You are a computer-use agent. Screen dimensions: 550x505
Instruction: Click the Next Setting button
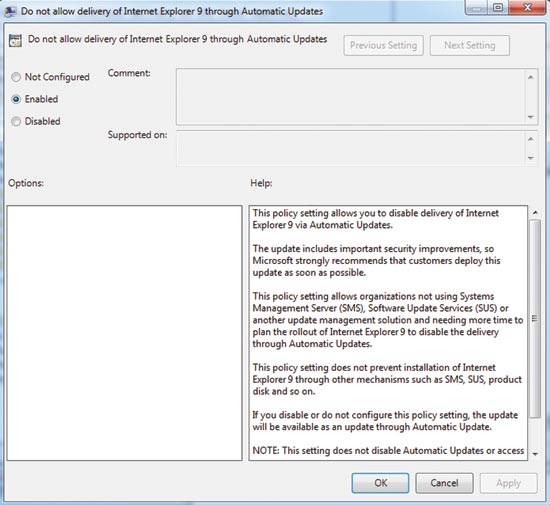(470, 45)
